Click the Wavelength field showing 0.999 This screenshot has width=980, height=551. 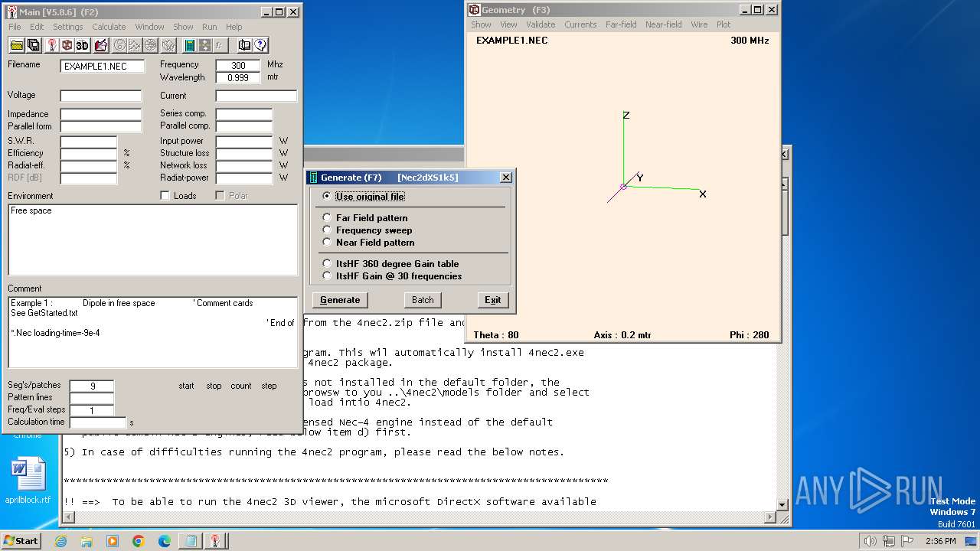(x=238, y=77)
